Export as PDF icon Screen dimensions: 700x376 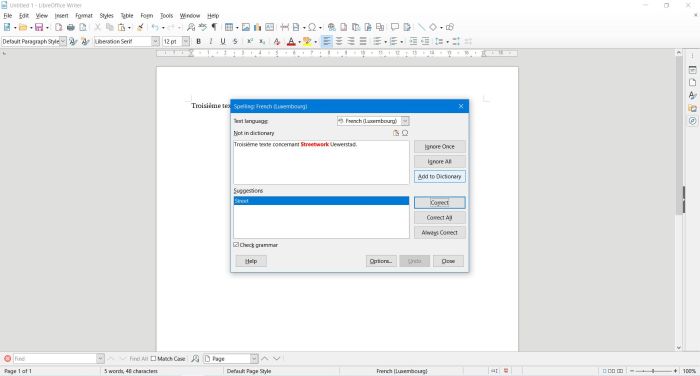pos(58,27)
